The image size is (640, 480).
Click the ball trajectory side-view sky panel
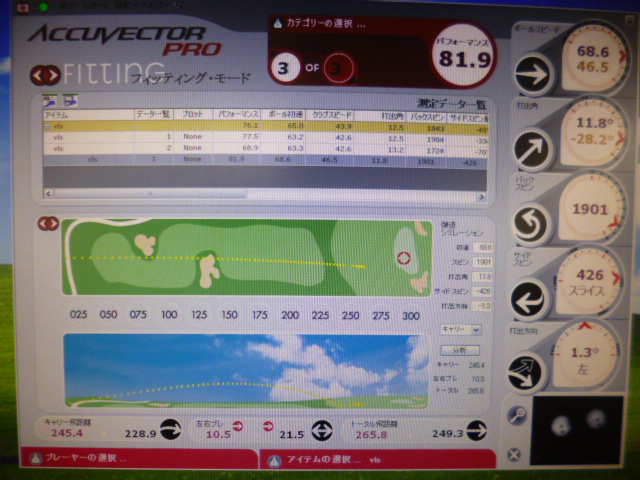(246, 371)
